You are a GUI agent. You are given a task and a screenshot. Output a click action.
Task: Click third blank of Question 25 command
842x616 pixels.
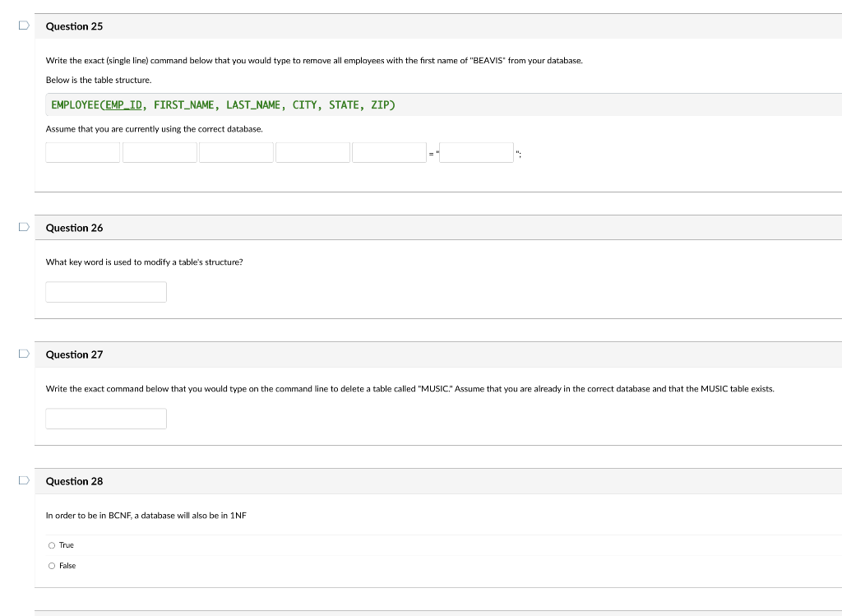236,152
